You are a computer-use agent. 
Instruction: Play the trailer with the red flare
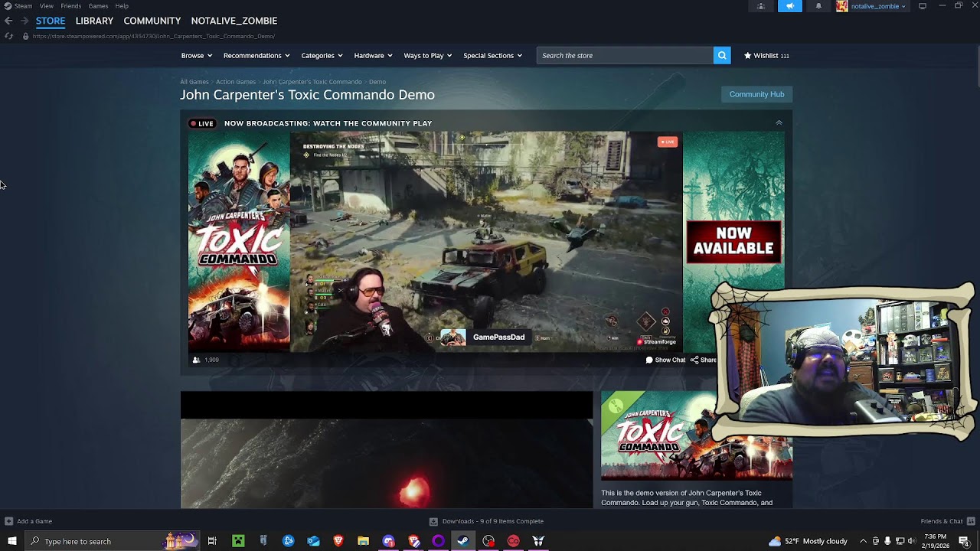tap(387, 451)
